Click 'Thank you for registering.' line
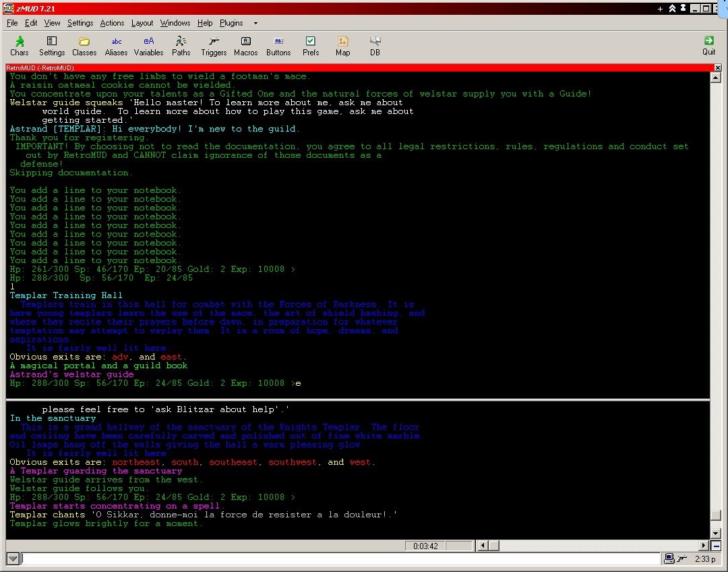This screenshot has height=572, width=728. point(80,138)
